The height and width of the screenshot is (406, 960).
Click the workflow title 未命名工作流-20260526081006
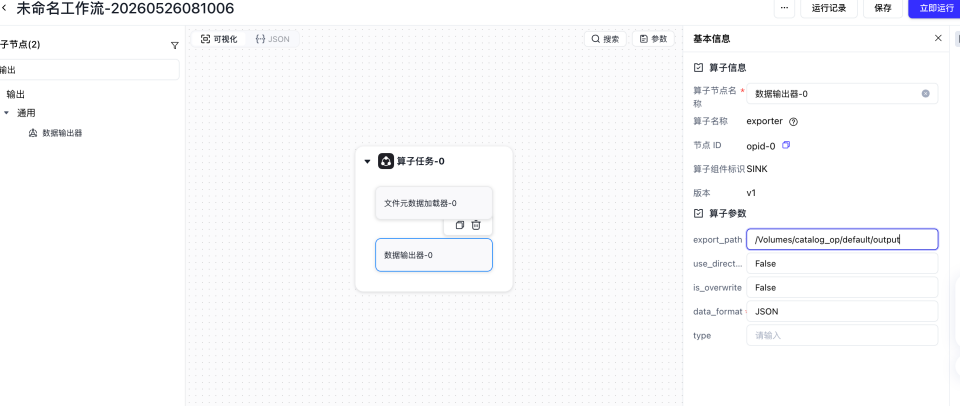(x=125, y=9)
